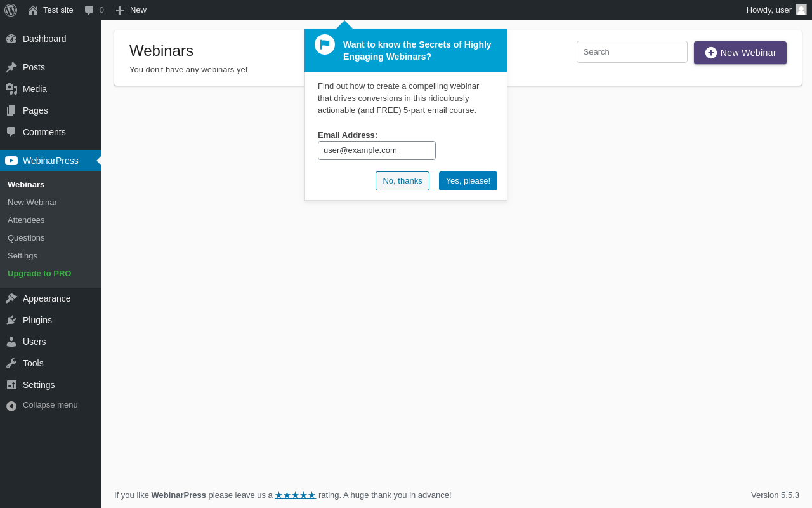The width and height of the screenshot is (812, 508).
Task: Open the comments bubble icon in admin bar
Action: click(x=89, y=10)
